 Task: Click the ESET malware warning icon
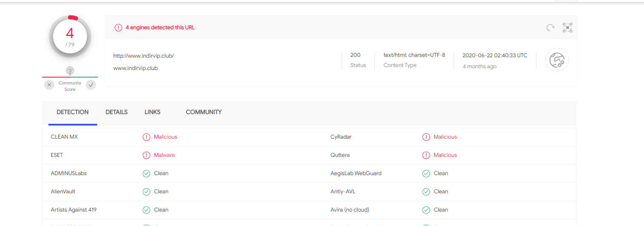146,155
